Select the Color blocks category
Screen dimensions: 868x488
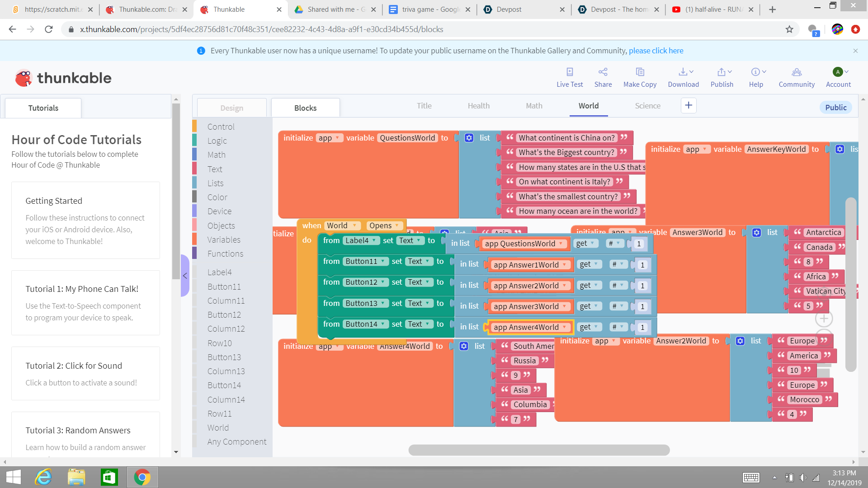tap(217, 197)
